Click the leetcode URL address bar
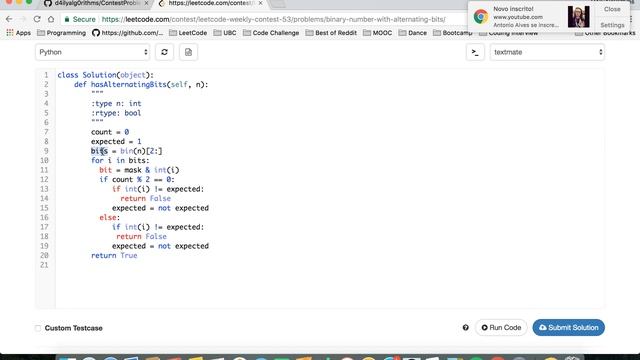 (273, 19)
